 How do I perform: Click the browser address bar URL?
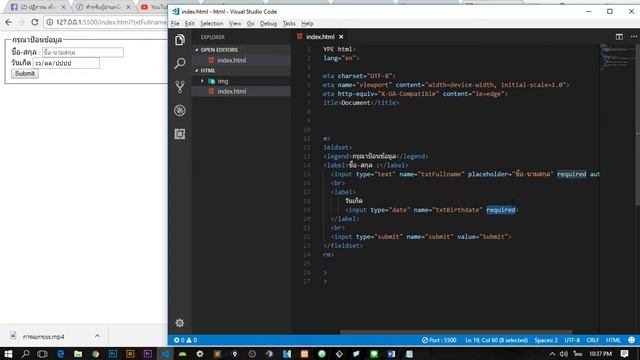pyautogui.click(x=110, y=22)
